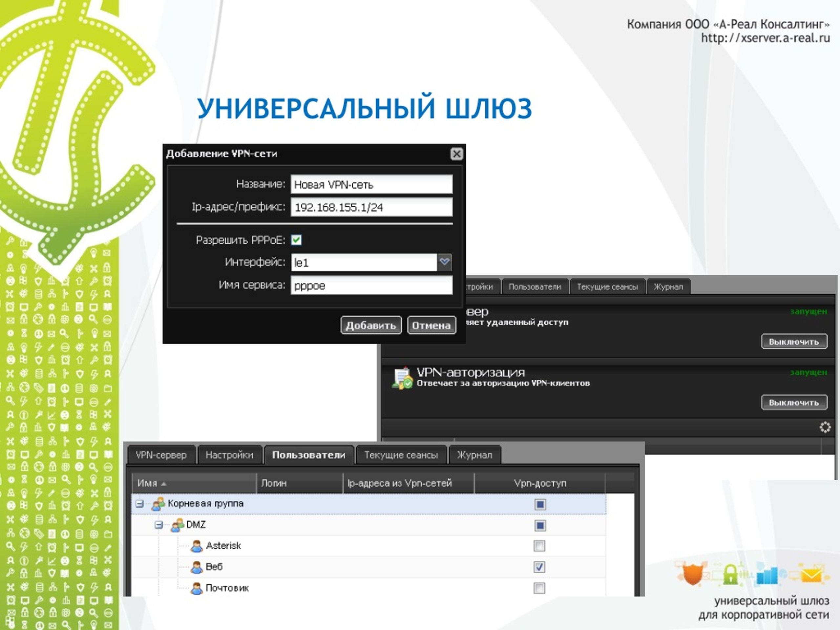Click the Веб user icon
The height and width of the screenshot is (630, 840).
click(196, 567)
